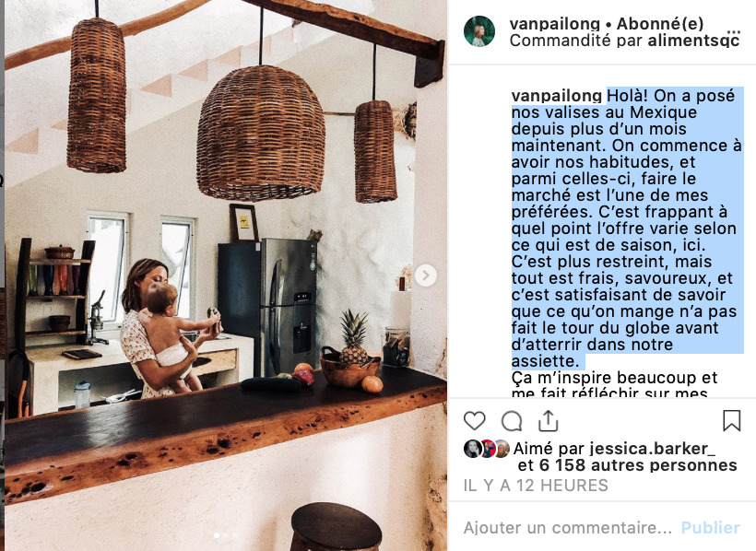Save post with bookmark icon
The width and height of the screenshot is (756, 551).
(731, 420)
